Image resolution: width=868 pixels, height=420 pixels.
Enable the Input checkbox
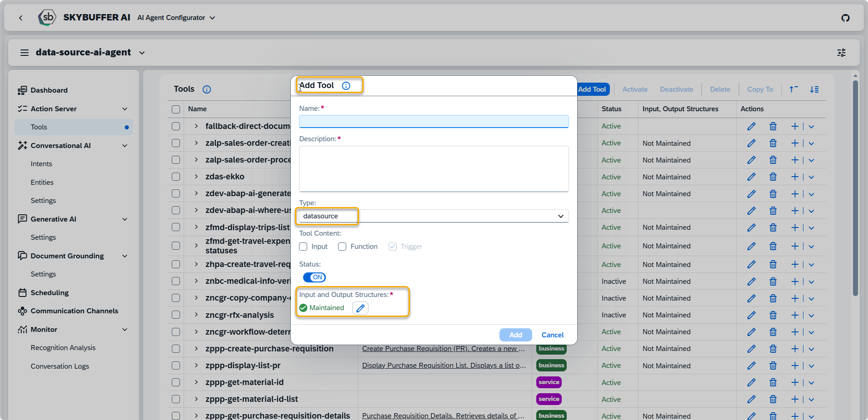(x=303, y=247)
